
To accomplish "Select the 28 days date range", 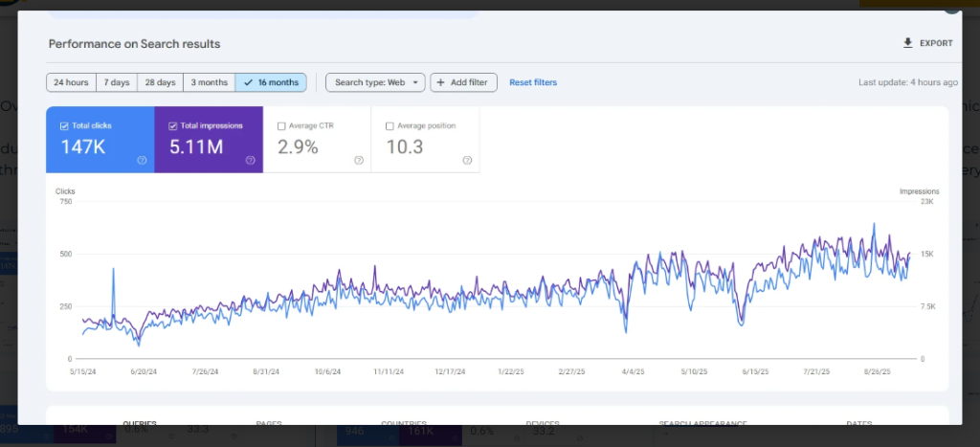I will (x=160, y=82).
